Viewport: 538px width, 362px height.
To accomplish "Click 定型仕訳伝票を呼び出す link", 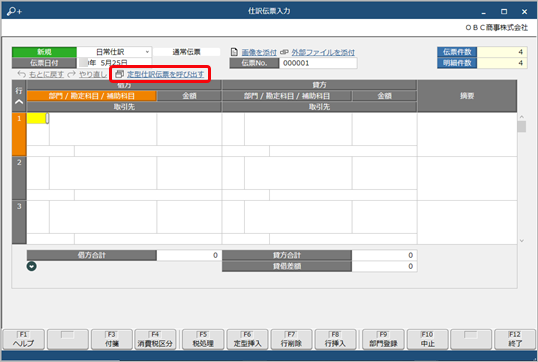I will point(165,74).
